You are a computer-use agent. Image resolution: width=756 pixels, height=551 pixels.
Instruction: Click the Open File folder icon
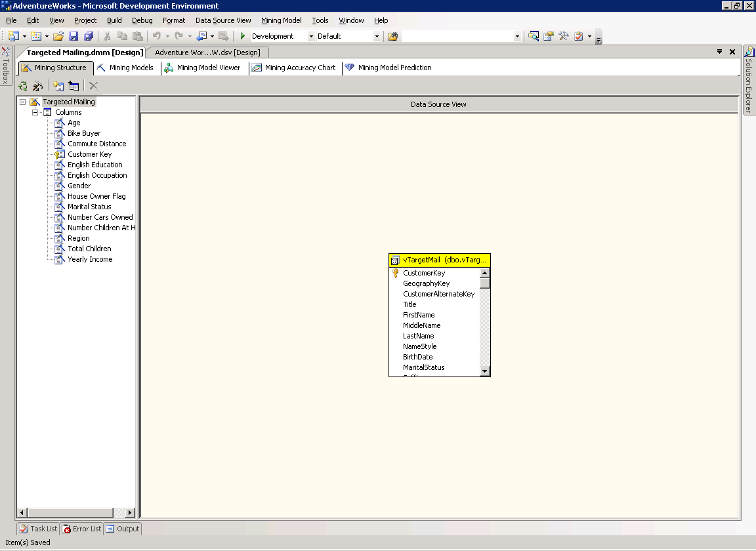coord(58,36)
